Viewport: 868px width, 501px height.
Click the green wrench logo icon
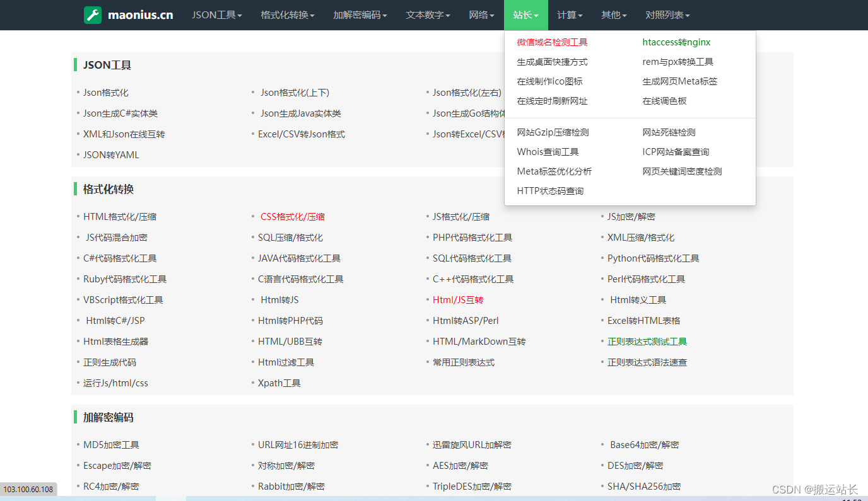pos(93,15)
